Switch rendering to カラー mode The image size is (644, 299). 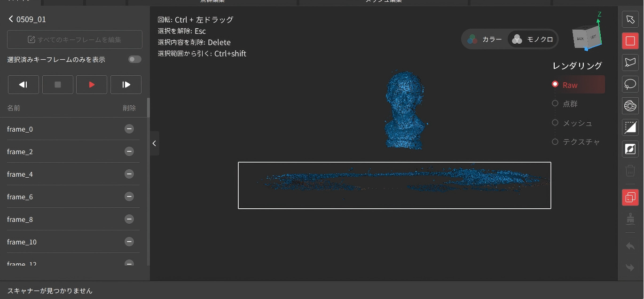[x=487, y=39]
